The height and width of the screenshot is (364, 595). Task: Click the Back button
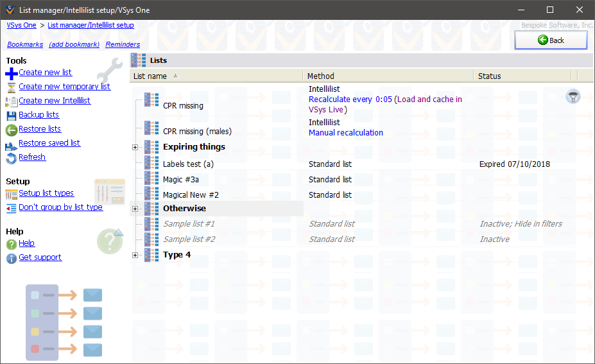[551, 40]
